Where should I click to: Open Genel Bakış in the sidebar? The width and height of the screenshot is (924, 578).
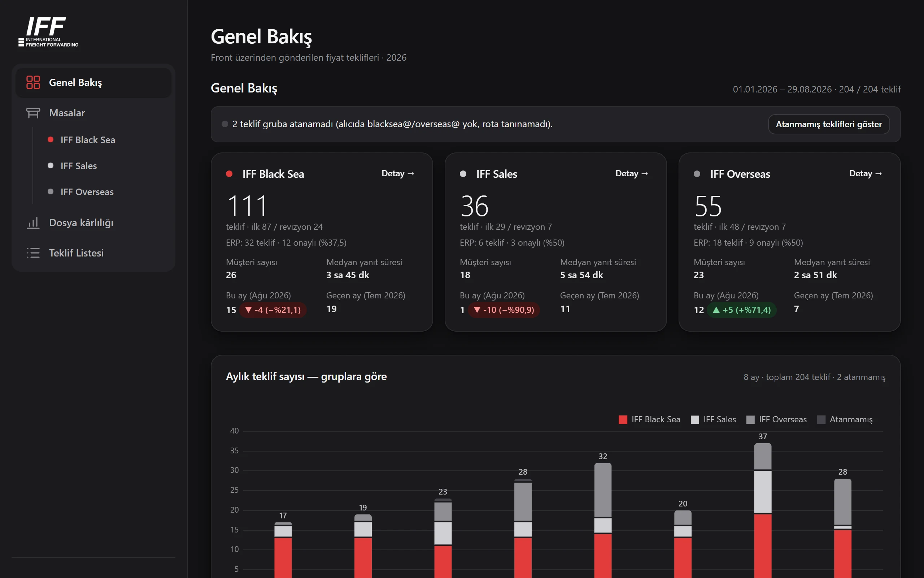[93, 82]
